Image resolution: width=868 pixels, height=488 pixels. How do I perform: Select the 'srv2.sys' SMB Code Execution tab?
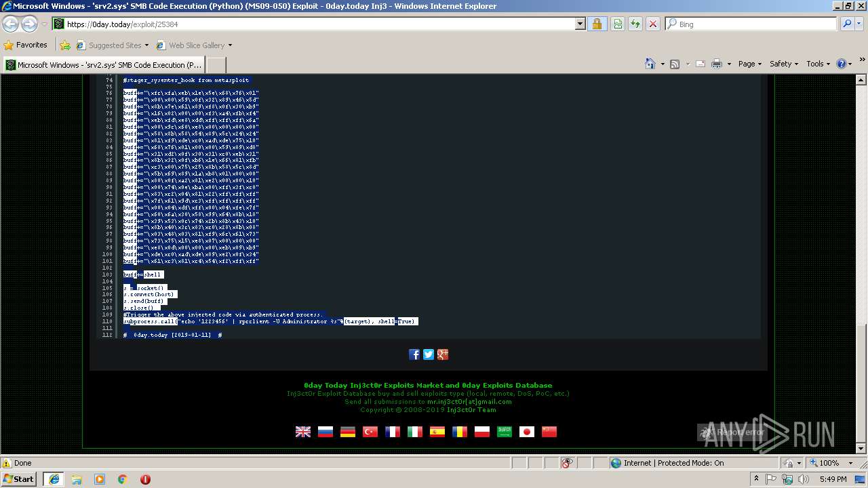tap(104, 65)
